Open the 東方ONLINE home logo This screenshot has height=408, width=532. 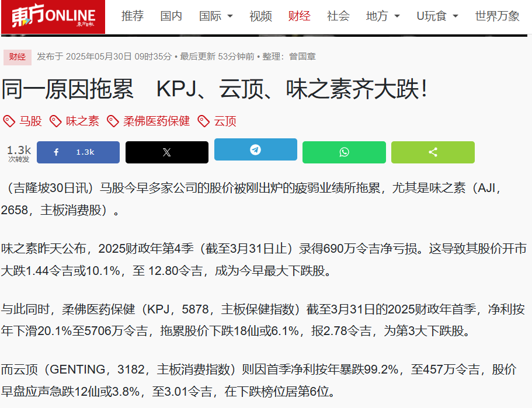click(x=53, y=17)
